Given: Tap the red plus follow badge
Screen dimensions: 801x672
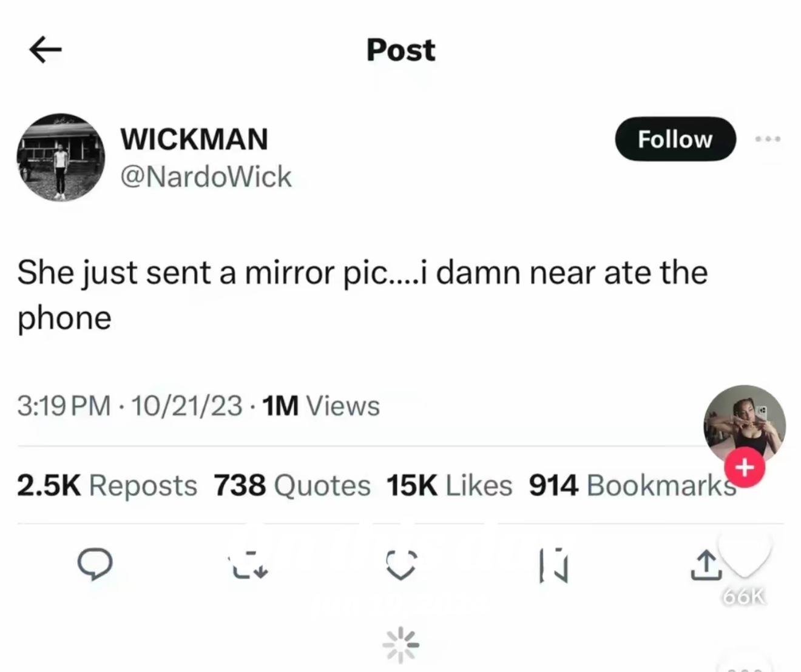Looking at the screenshot, I should [745, 468].
